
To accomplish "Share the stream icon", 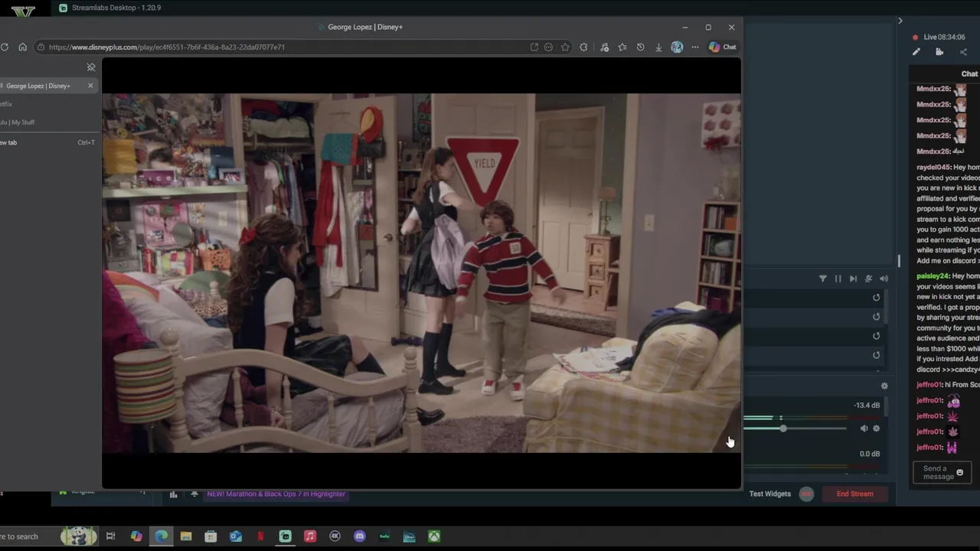I will [x=963, y=52].
